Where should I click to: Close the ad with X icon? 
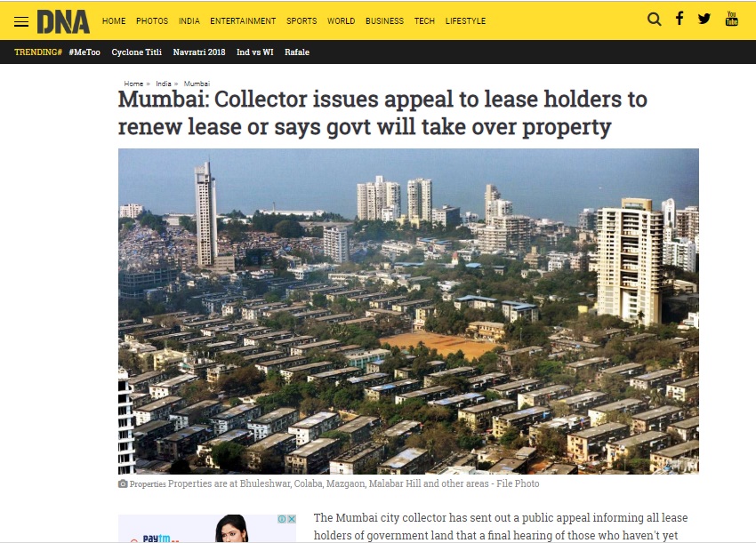tap(292, 519)
